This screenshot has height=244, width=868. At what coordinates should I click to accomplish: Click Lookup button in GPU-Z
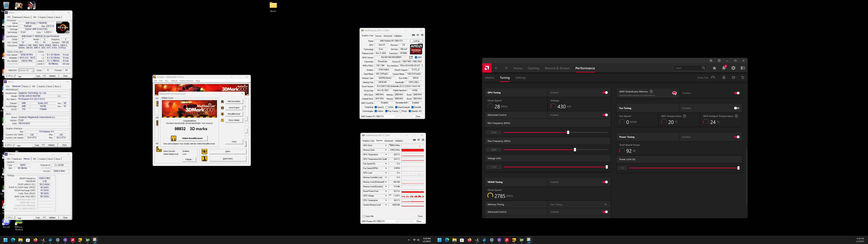(417, 41)
